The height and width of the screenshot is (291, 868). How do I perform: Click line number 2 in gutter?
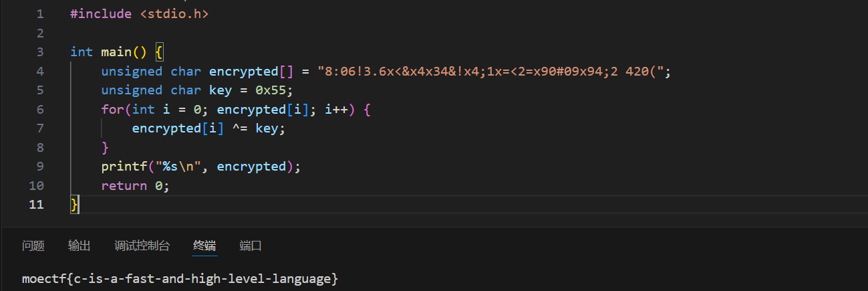pyautogui.click(x=40, y=33)
